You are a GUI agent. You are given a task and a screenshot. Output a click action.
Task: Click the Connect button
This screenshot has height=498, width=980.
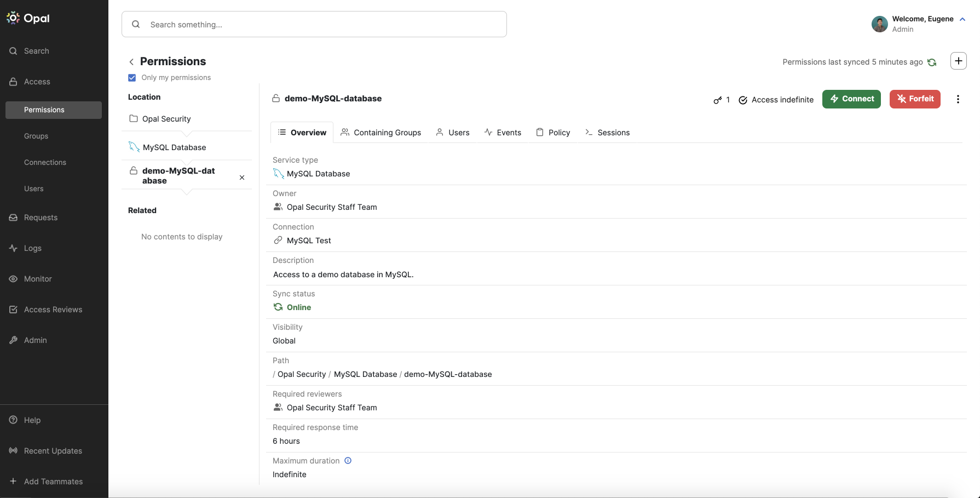pos(851,99)
